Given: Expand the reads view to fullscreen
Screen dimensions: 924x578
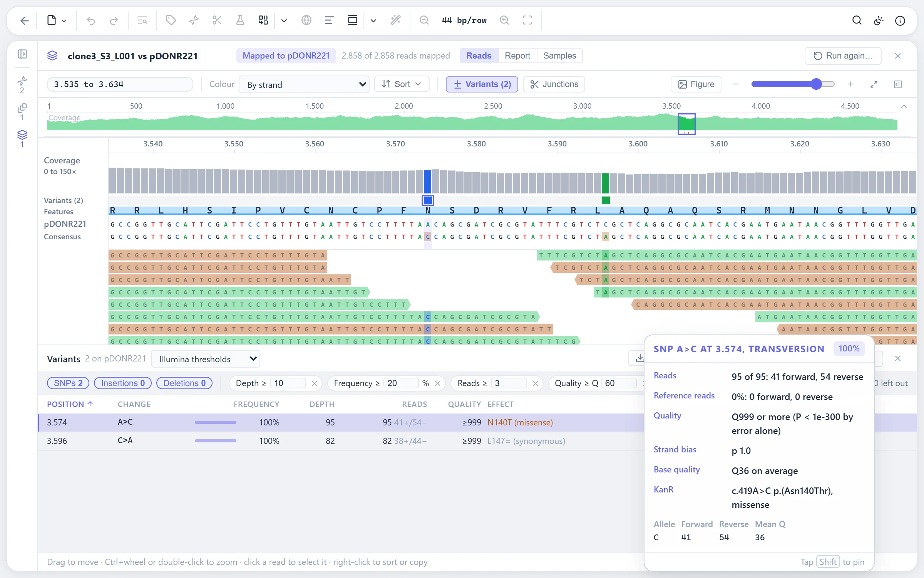Looking at the screenshot, I should pyautogui.click(x=874, y=84).
